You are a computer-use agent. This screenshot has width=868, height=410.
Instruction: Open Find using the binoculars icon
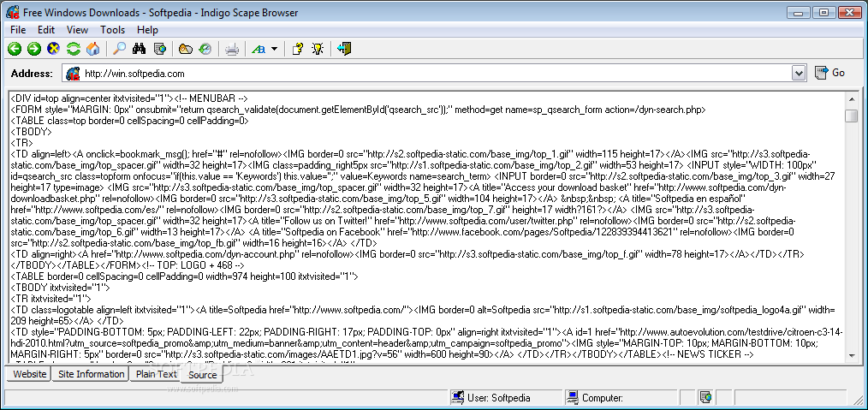pos(139,50)
